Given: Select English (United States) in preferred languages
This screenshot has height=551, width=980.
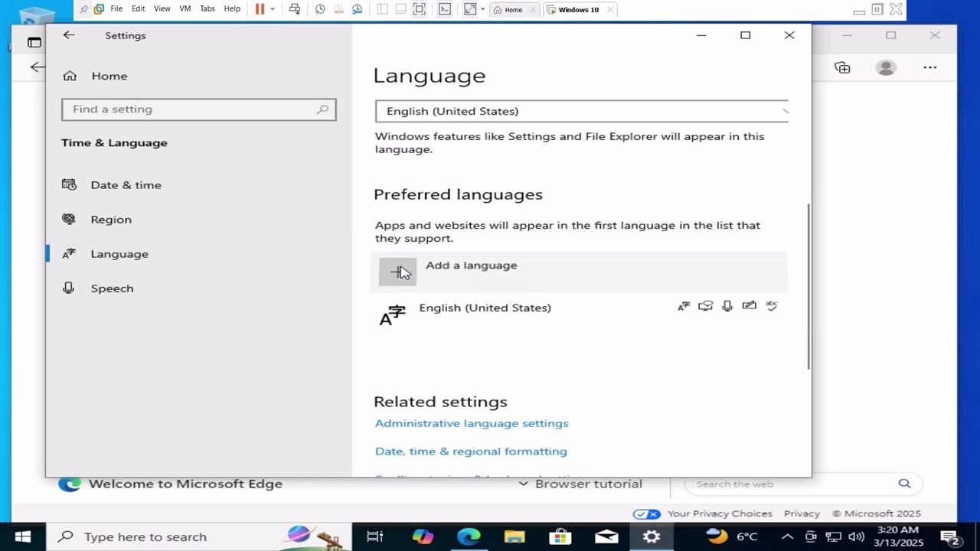Looking at the screenshot, I should 485,308.
